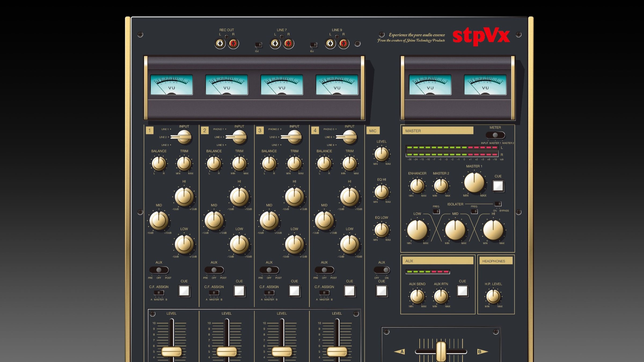Click the isolator LOW knob

pyautogui.click(x=417, y=230)
